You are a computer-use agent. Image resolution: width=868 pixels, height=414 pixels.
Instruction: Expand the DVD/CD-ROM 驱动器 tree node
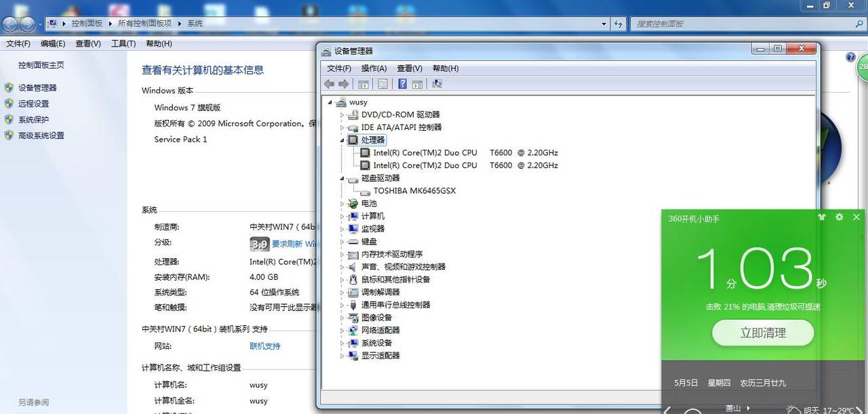(343, 115)
